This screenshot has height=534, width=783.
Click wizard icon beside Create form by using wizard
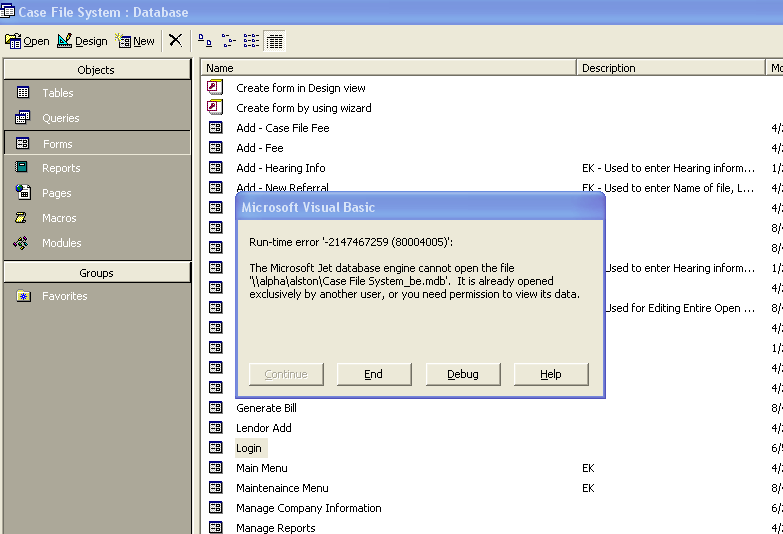click(x=215, y=107)
